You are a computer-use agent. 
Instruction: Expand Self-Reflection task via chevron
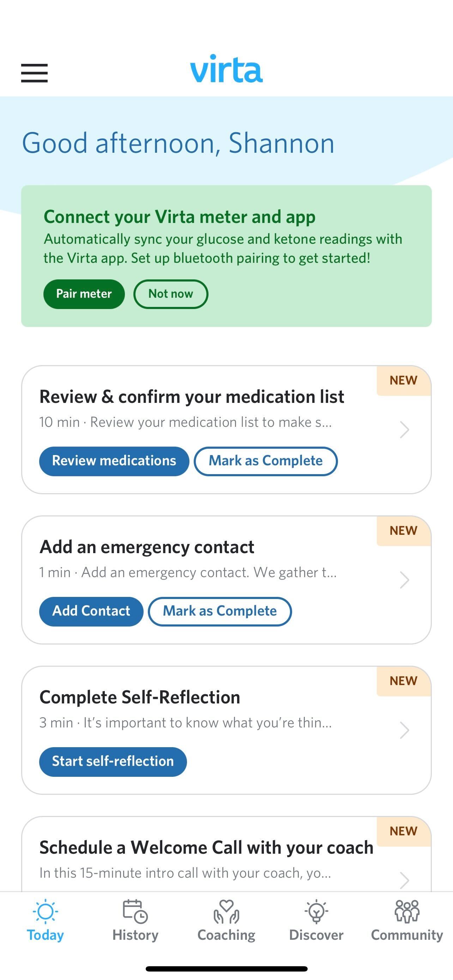404,731
